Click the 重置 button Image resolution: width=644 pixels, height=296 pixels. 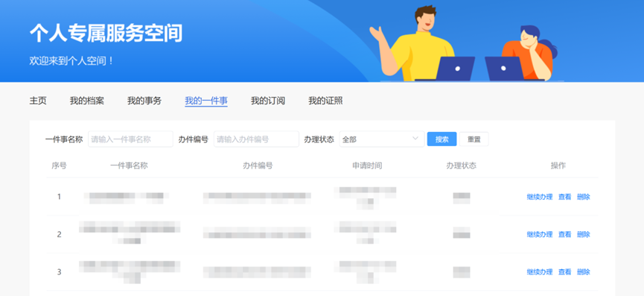tap(474, 139)
